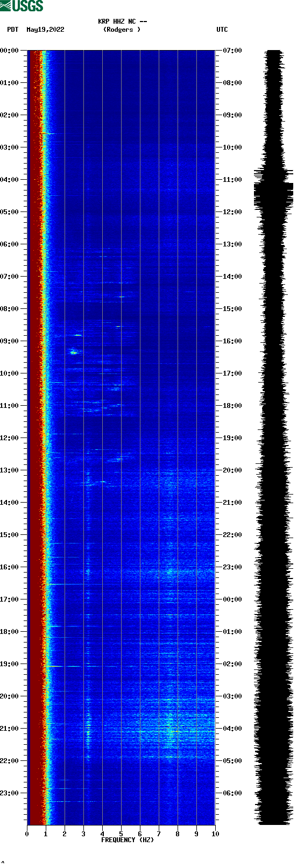The image size is (297, 868).
Task: Click the USGS logo
Action: [22, 6]
